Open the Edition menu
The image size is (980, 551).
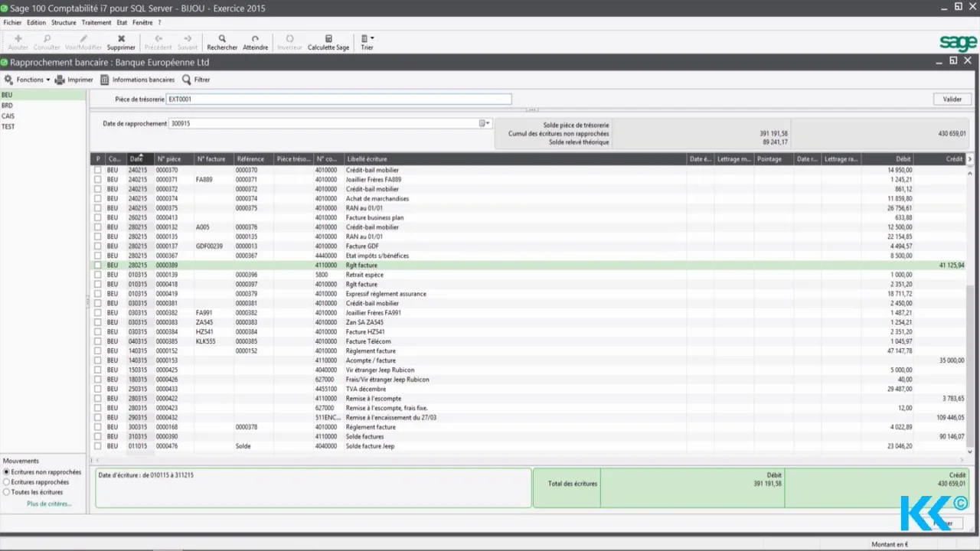[37, 23]
